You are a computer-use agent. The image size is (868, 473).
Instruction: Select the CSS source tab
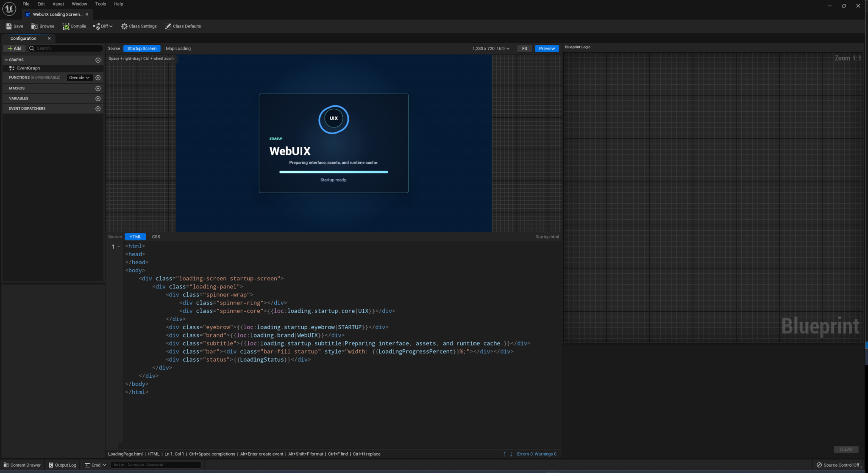[x=156, y=237]
